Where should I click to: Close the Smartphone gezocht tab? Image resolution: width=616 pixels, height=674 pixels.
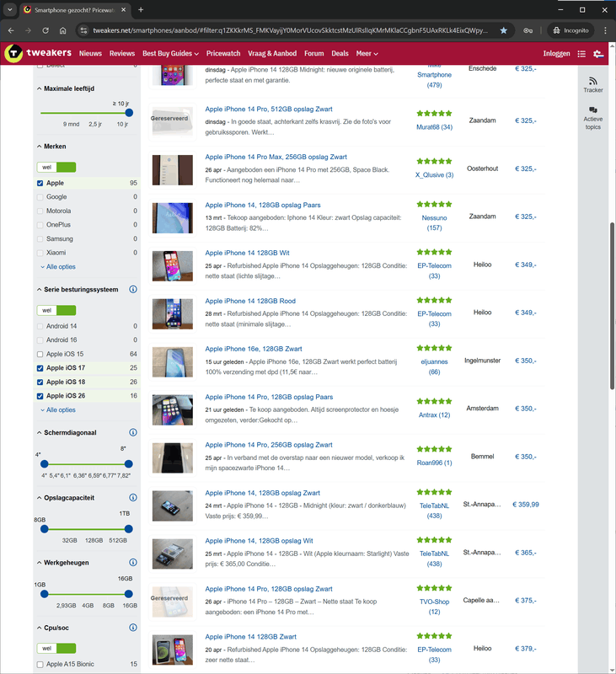click(x=123, y=9)
